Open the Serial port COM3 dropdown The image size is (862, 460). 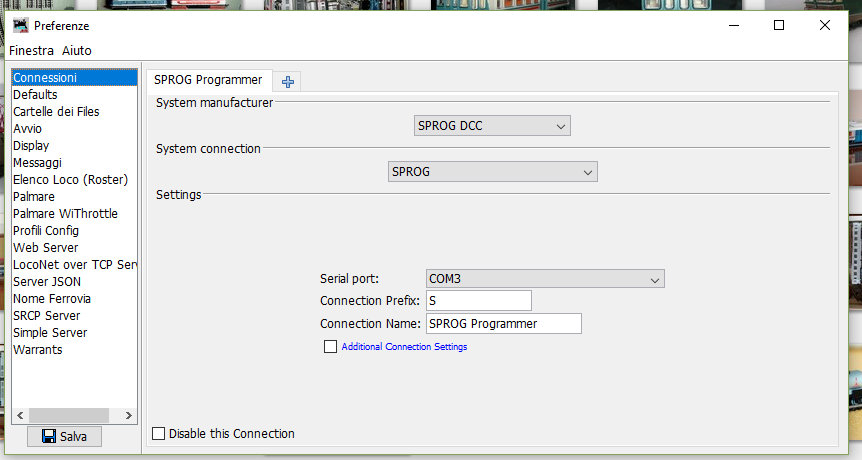(x=544, y=279)
